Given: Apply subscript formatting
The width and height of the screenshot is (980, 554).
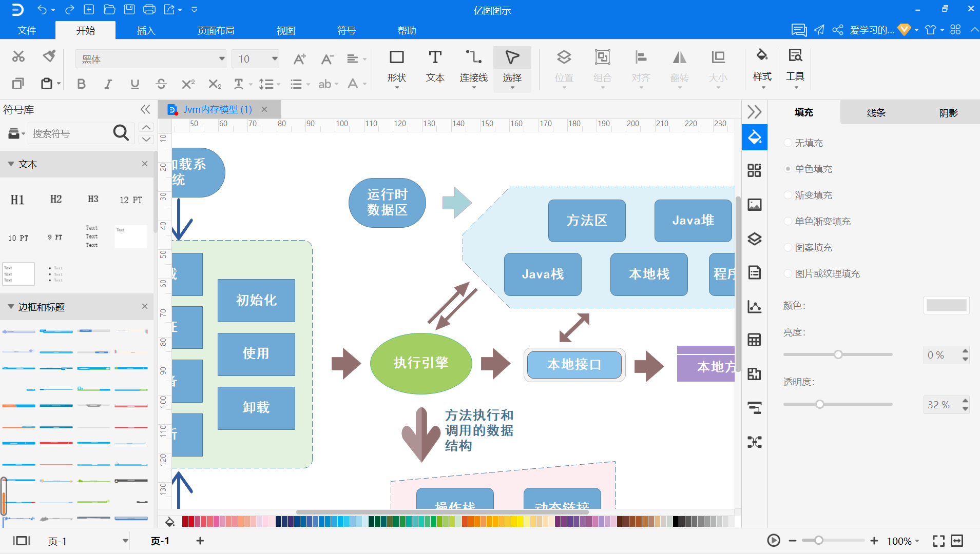Looking at the screenshot, I should point(215,84).
